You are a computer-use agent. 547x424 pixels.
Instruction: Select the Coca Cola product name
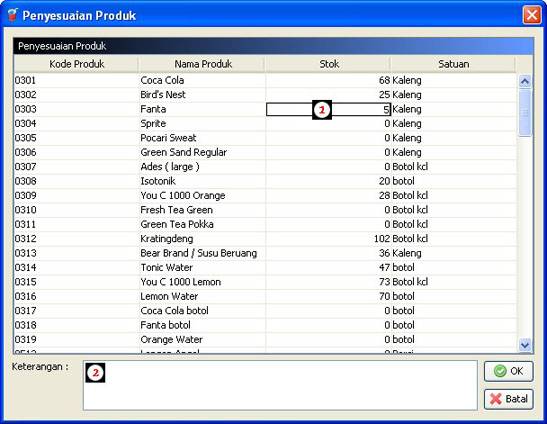(x=162, y=80)
